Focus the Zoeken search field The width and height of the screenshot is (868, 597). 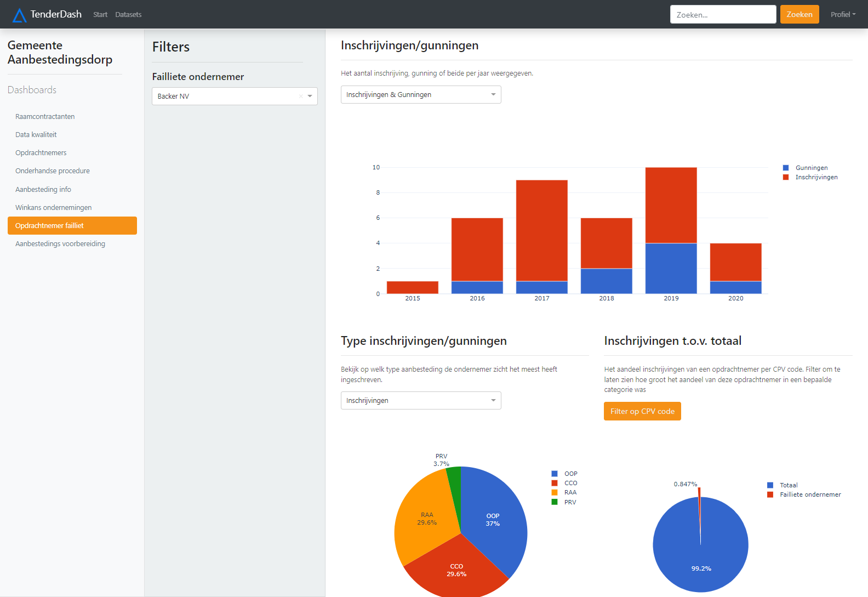722,15
